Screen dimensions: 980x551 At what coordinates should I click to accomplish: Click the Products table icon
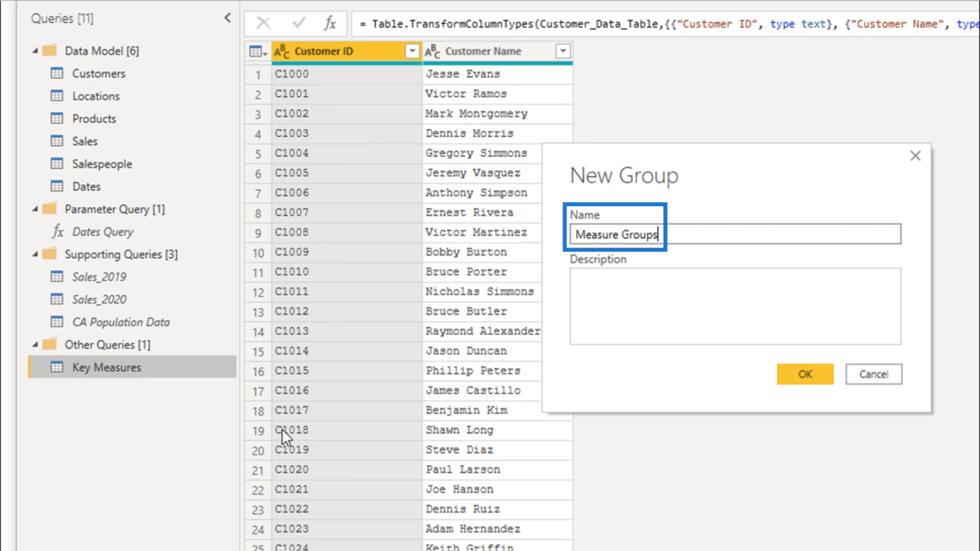pyautogui.click(x=57, y=118)
